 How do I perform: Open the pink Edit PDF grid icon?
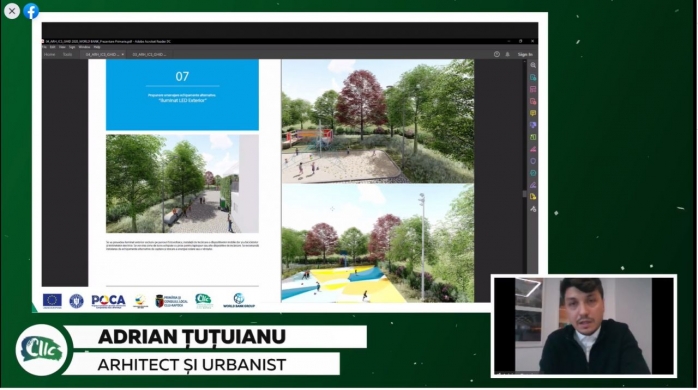click(x=533, y=89)
